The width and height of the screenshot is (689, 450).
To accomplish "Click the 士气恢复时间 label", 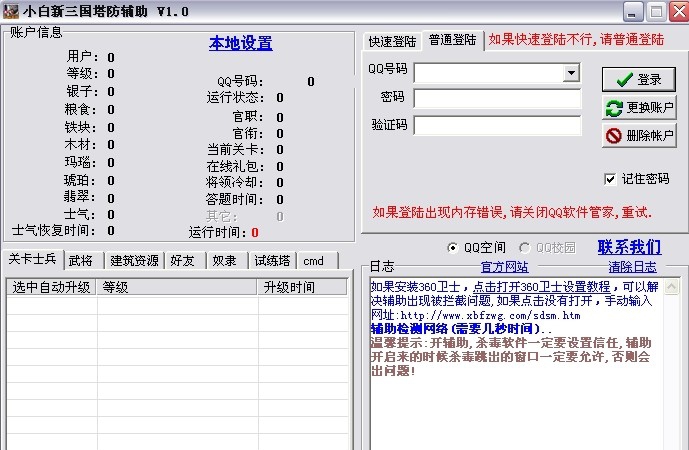I will 54,230.
